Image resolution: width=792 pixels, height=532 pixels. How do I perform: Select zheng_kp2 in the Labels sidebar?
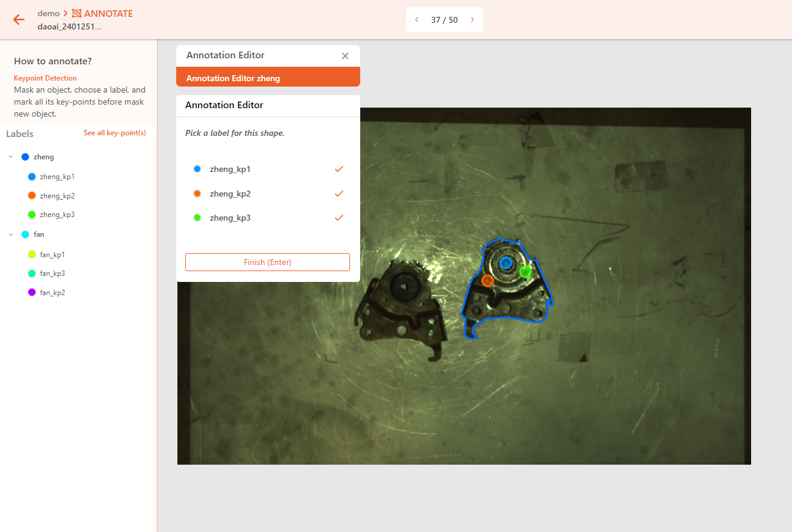click(x=57, y=196)
